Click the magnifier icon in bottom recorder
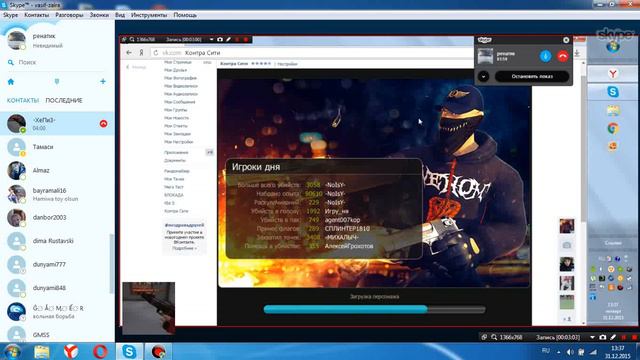Image resolution: width=640 pixels, height=360 pixels. pos(494,337)
